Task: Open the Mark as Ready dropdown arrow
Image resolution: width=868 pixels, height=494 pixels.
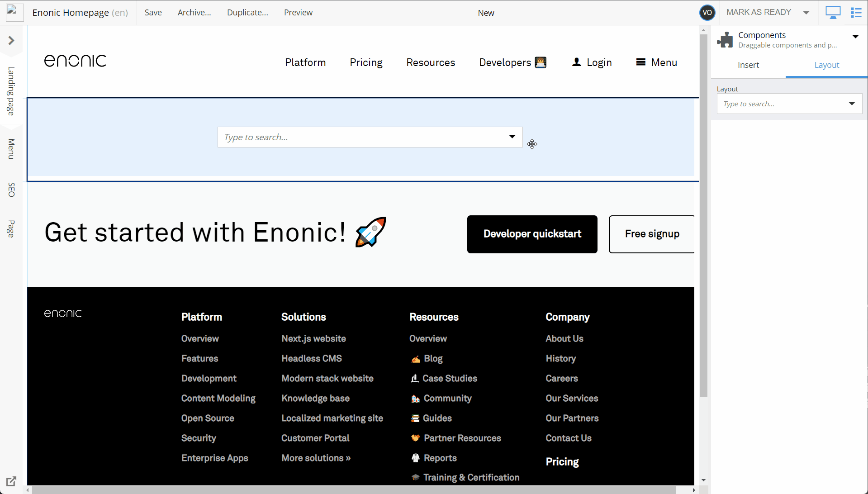Action: (x=806, y=13)
